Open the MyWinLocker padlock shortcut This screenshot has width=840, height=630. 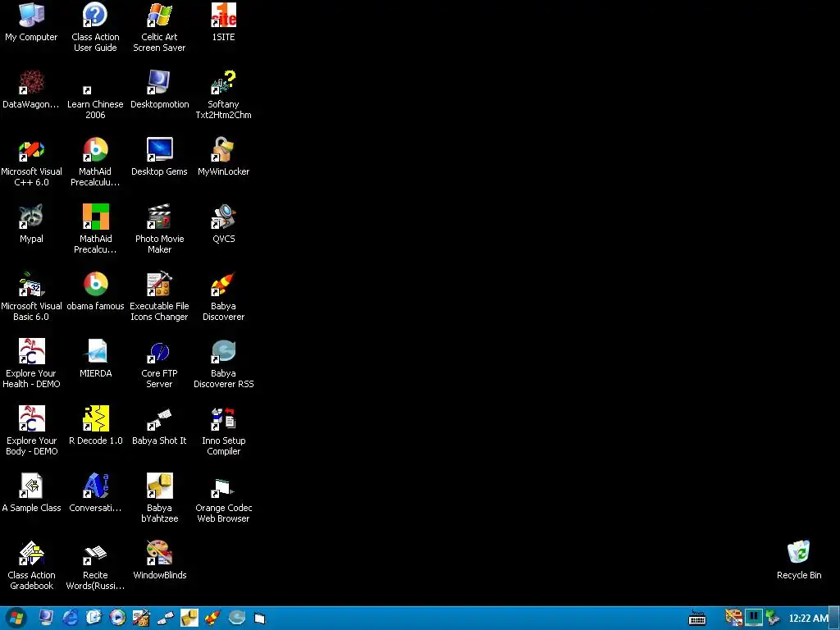click(223, 157)
